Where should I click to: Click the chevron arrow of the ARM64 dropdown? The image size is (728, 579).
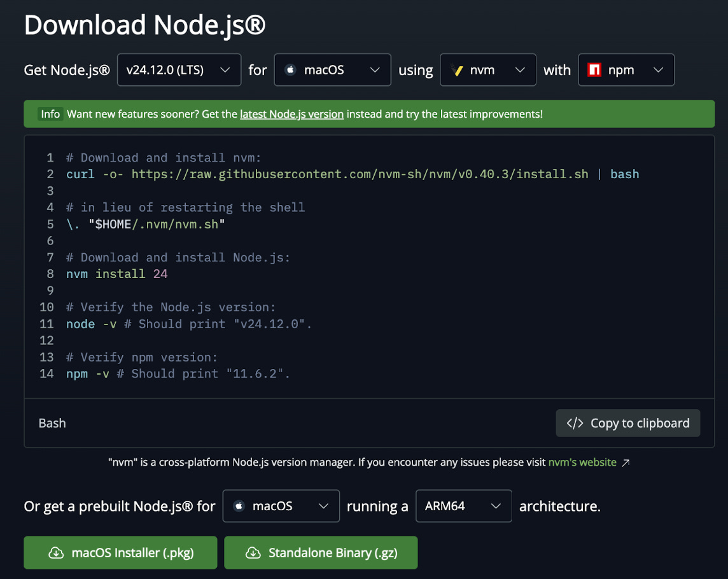496,506
